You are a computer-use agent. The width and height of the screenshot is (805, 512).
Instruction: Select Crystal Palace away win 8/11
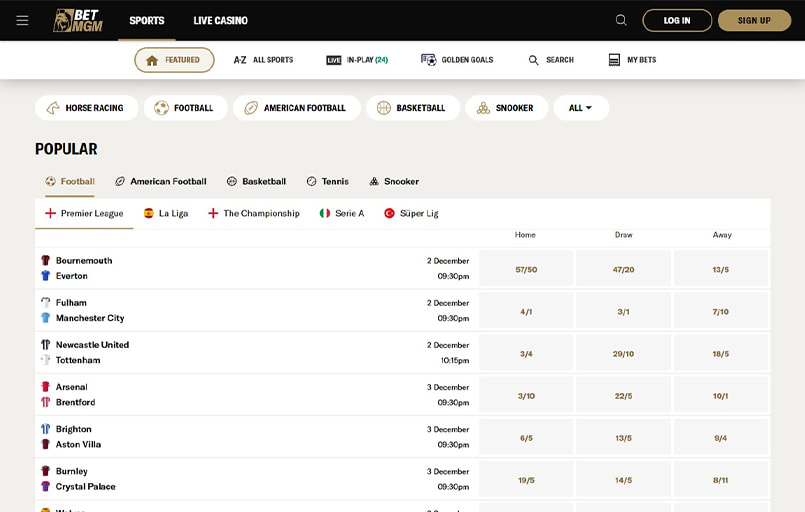(x=721, y=479)
